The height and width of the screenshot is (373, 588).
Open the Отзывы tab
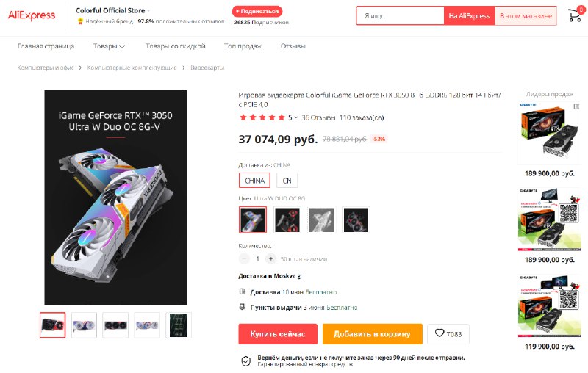pos(293,46)
